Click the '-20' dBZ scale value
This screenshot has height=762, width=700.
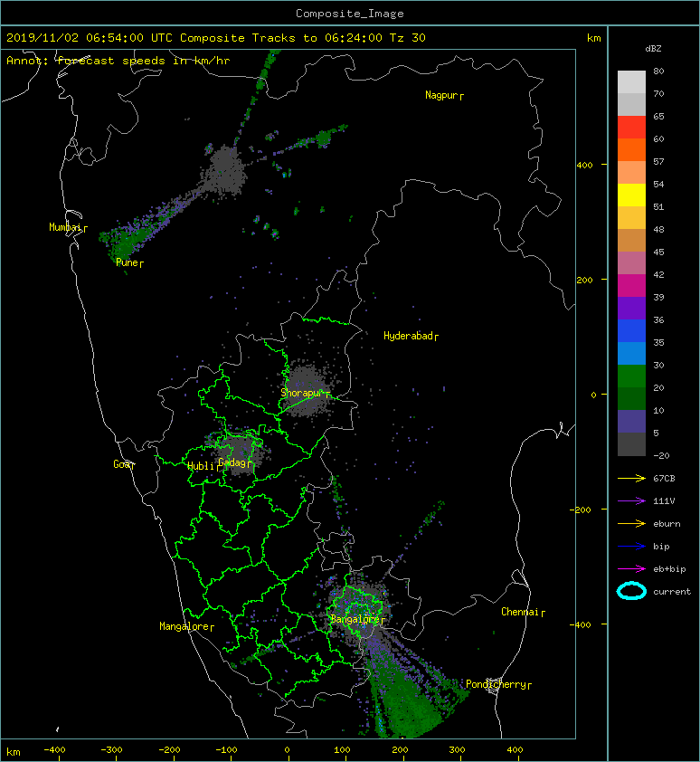click(661, 455)
